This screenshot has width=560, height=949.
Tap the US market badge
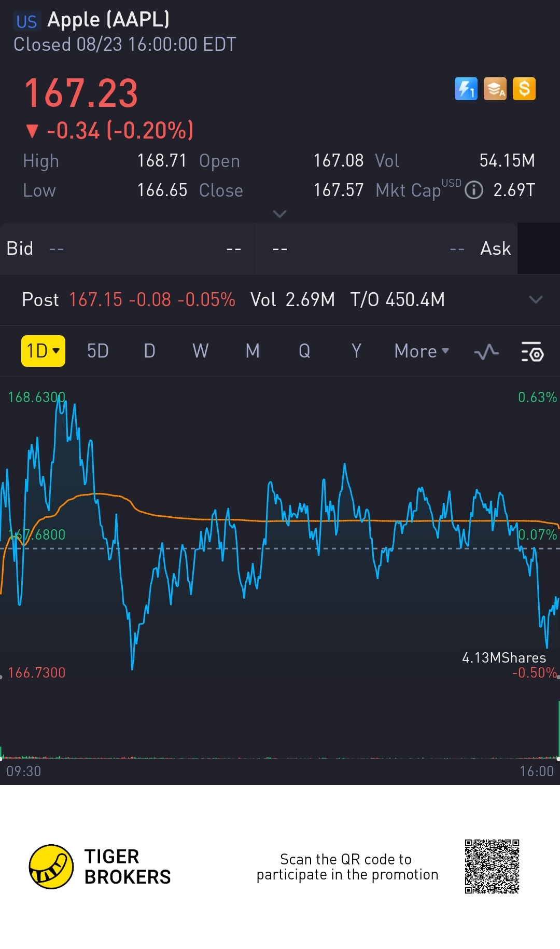26,22
